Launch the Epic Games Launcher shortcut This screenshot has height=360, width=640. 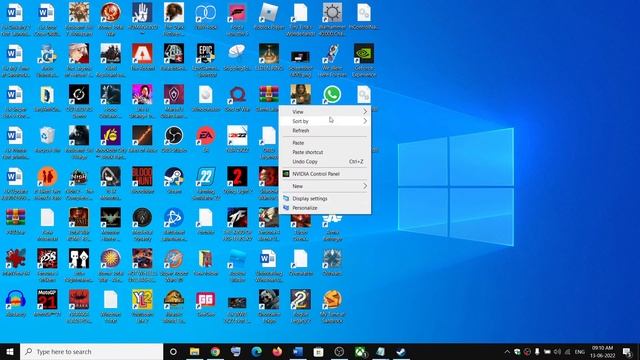205,53
